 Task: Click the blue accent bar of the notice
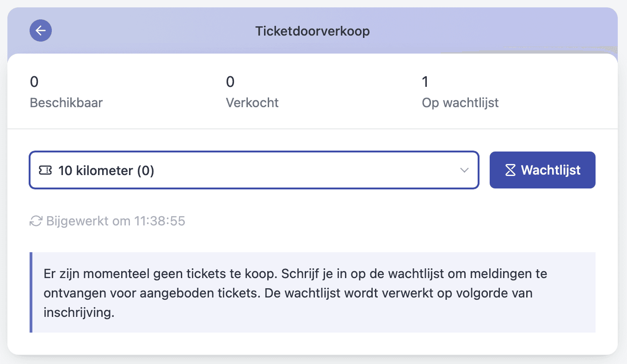pyautogui.click(x=31, y=292)
